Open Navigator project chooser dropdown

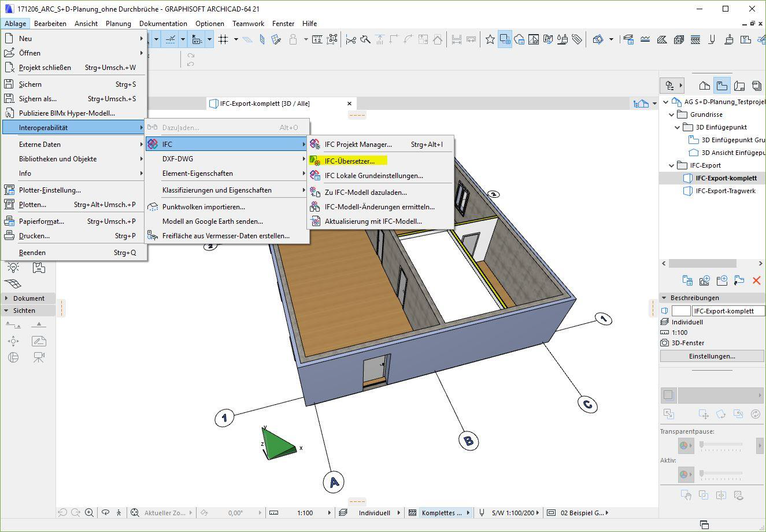[x=672, y=86]
